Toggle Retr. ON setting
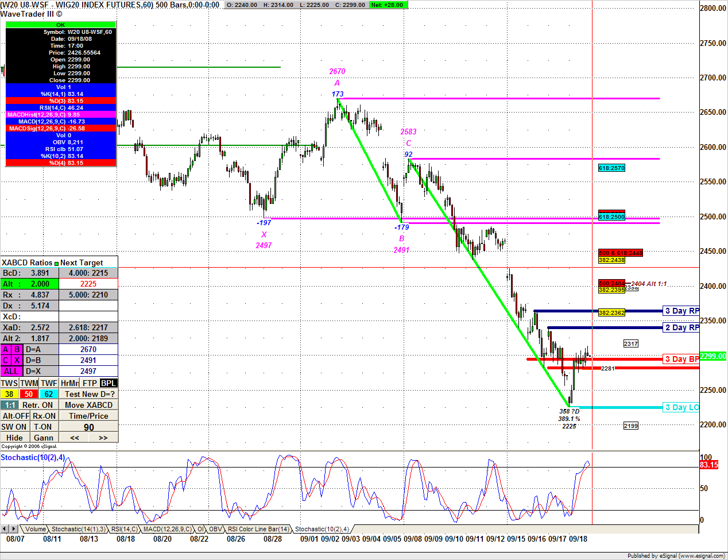Image resolution: width=728 pixels, height=560 pixels. click(x=38, y=405)
